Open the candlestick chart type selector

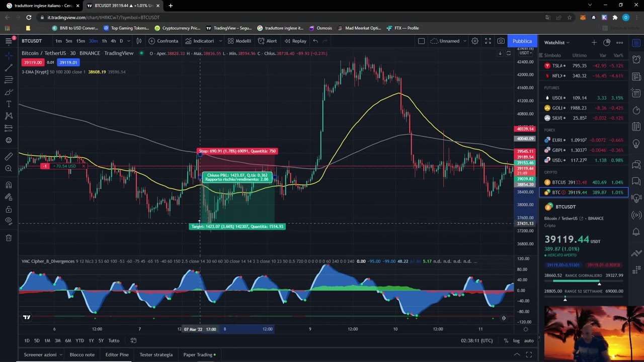[x=139, y=41]
